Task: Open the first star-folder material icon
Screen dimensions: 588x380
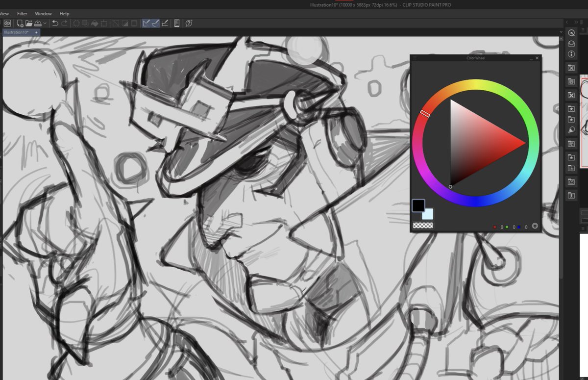Action: (571, 108)
